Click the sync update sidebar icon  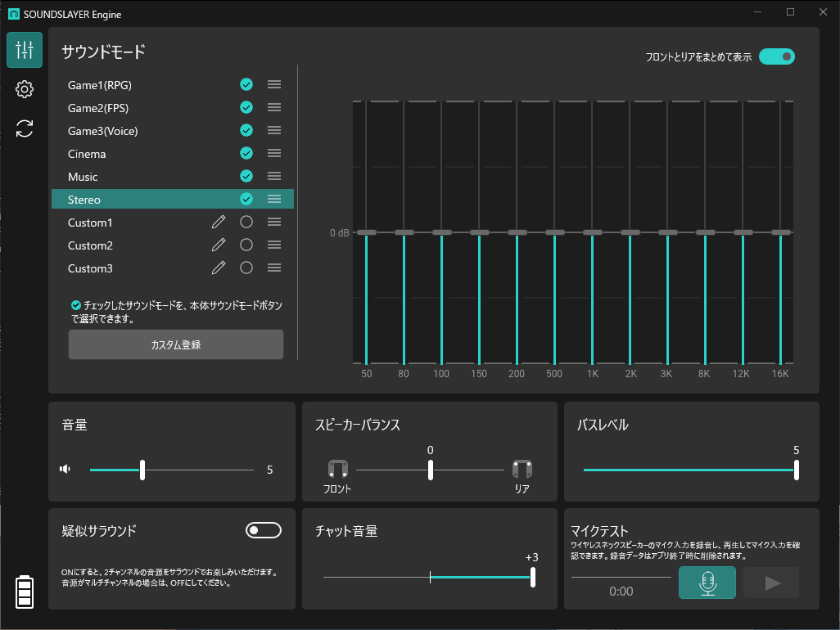point(25,128)
